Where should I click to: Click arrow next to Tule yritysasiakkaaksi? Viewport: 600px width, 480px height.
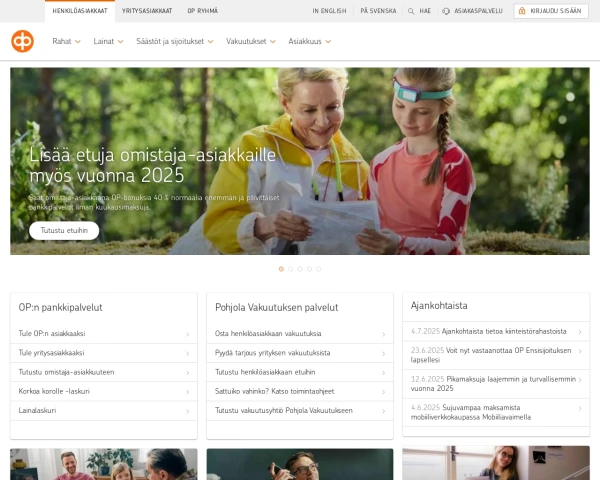pos(188,353)
